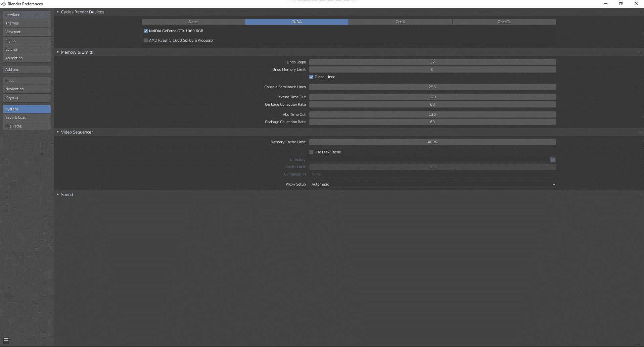Click the Blender logo in title bar
Screen dimensions: 644x347
tap(4, 4)
